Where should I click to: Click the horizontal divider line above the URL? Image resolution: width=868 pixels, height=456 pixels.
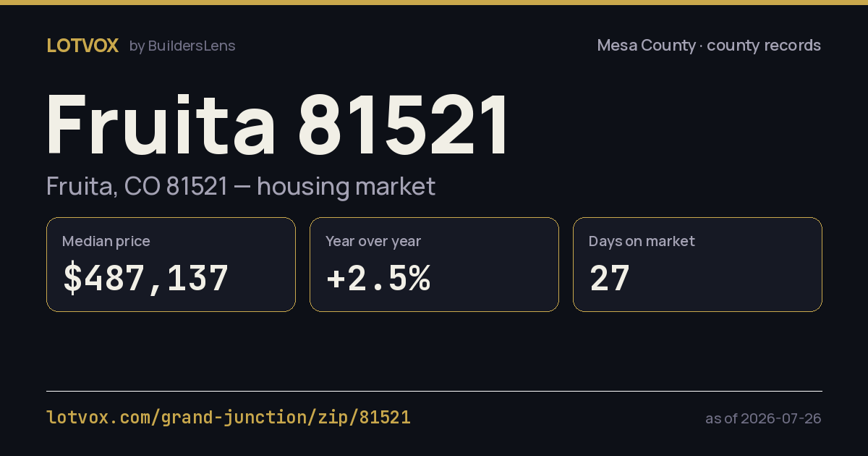point(434,391)
